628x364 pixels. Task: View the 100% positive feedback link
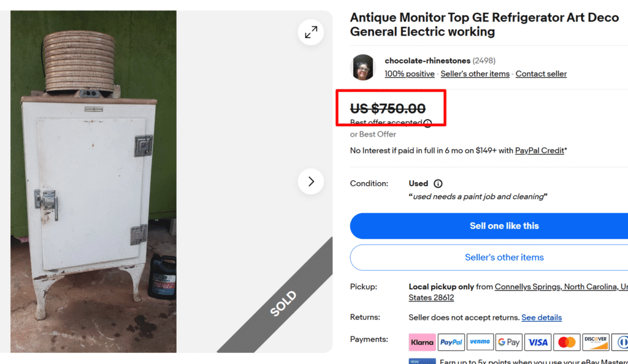(x=410, y=74)
